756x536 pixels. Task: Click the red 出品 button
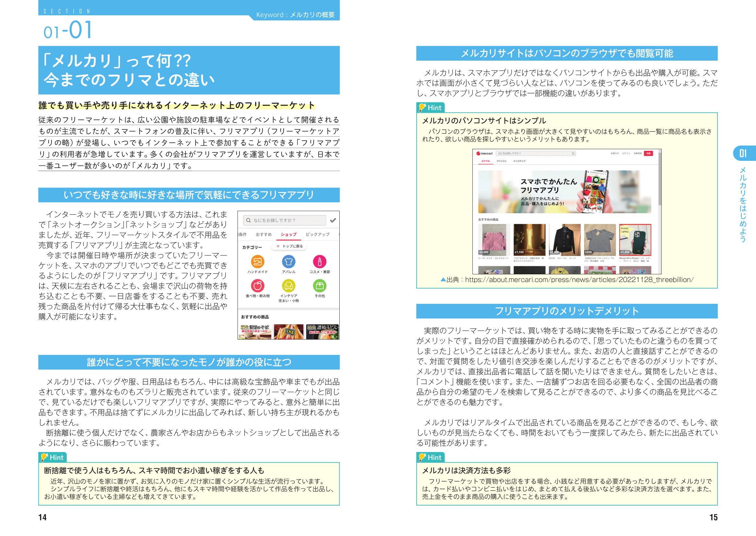tap(648, 153)
